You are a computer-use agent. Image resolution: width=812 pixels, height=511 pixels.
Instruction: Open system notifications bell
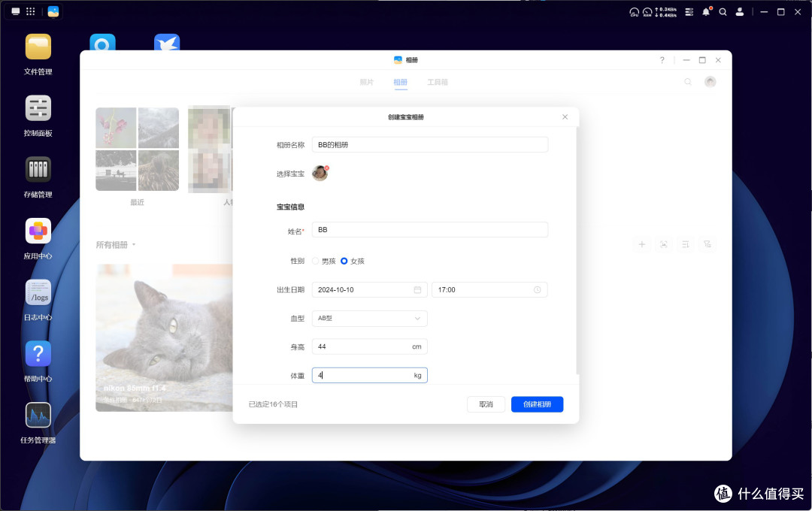pyautogui.click(x=706, y=11)
